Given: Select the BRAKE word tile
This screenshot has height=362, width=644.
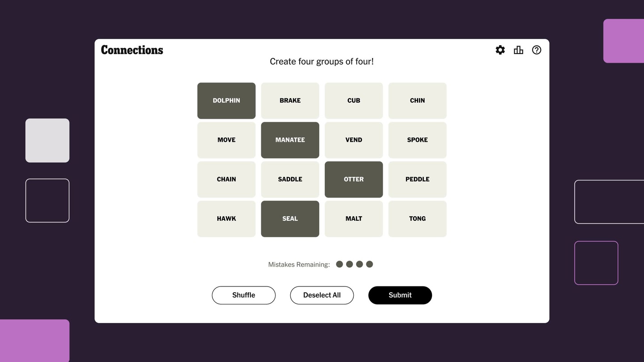Looking at the screenshot, I should pos(290,101).
